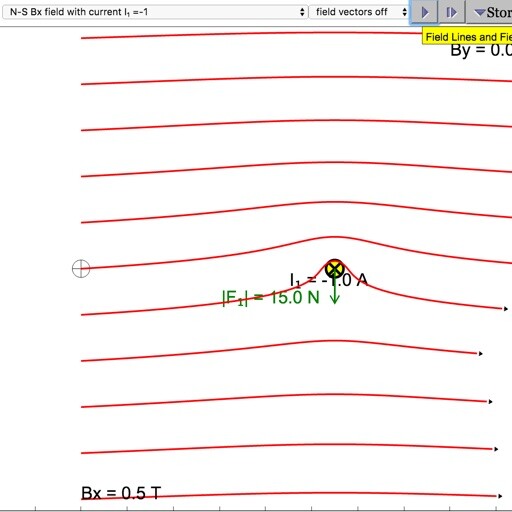Click the |F1| = 15.0 N label

(x=270, y=298)
